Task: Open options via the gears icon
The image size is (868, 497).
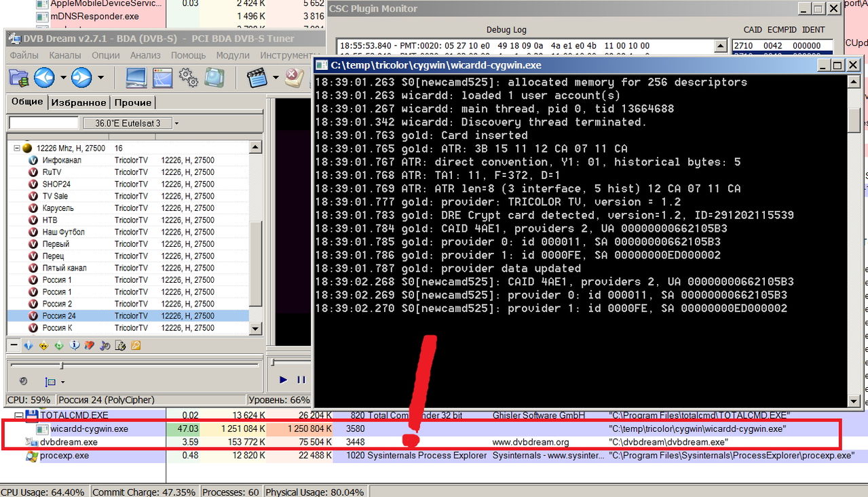Action: 189,78
